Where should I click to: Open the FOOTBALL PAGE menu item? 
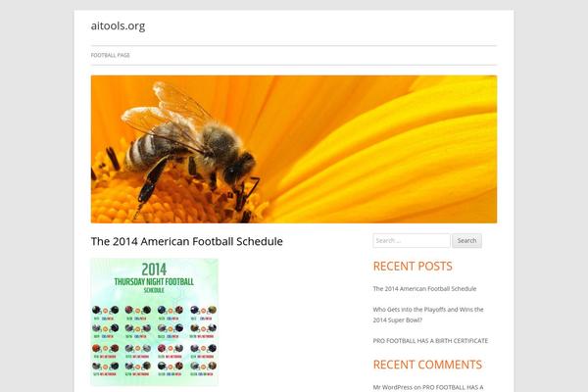[110, 55]
